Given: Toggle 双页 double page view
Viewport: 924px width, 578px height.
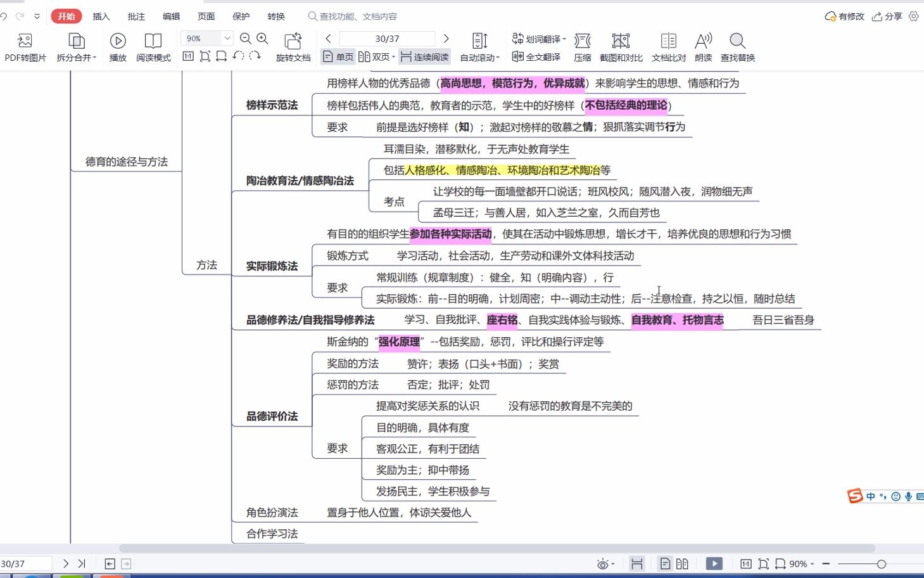Looking at the screenshot, I should 374,57.
